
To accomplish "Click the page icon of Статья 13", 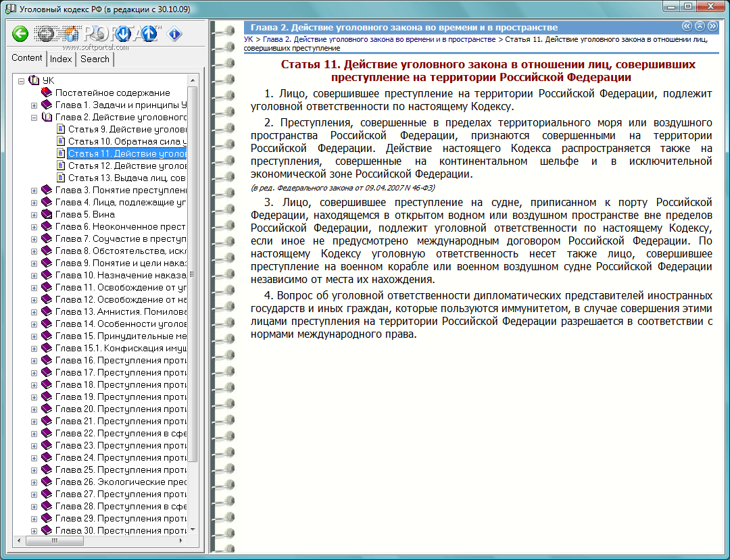I will 61,178.
